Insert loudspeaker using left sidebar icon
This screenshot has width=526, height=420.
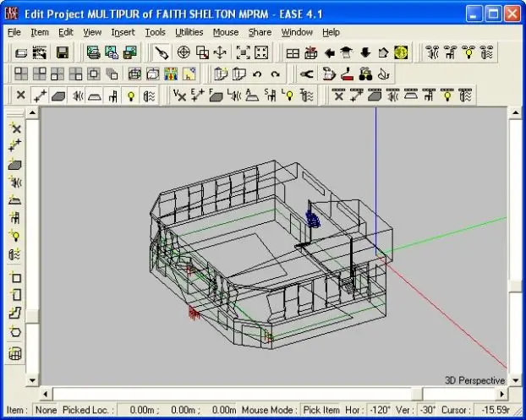click(15, 182)
